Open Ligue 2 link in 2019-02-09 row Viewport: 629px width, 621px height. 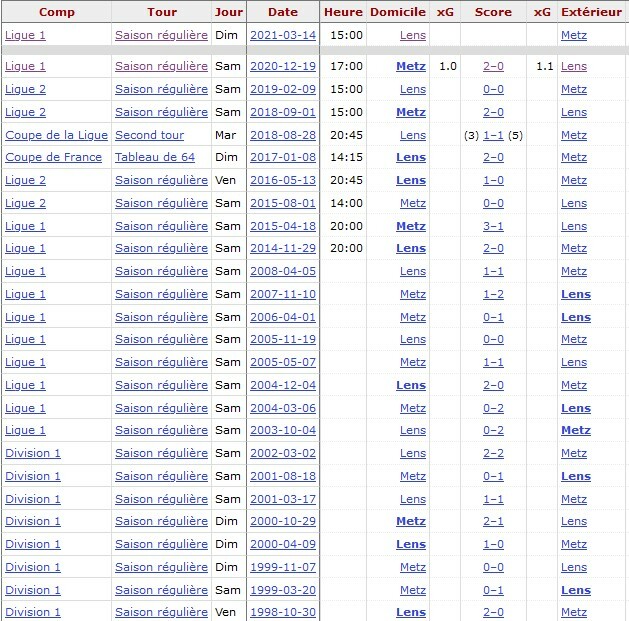click(25, 89)
